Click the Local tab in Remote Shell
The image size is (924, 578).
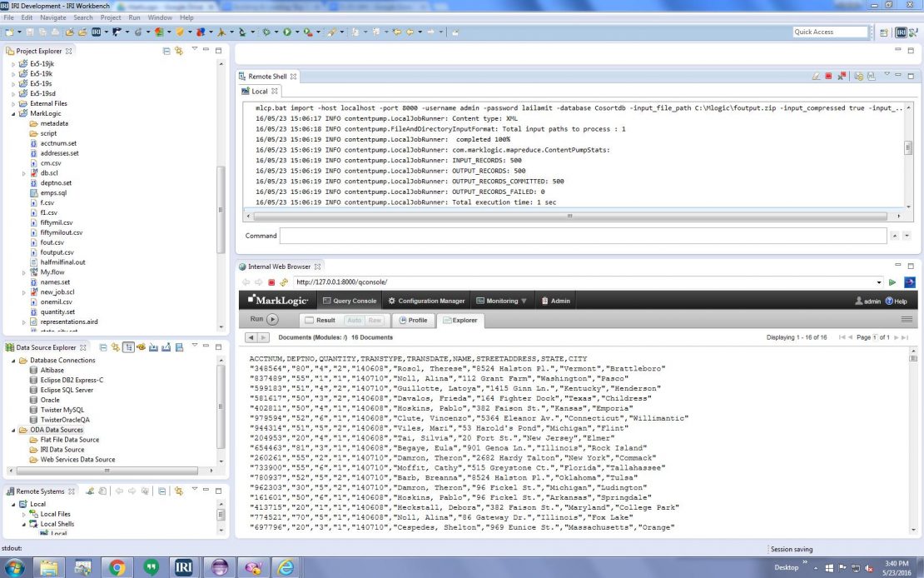pos(259,92)
